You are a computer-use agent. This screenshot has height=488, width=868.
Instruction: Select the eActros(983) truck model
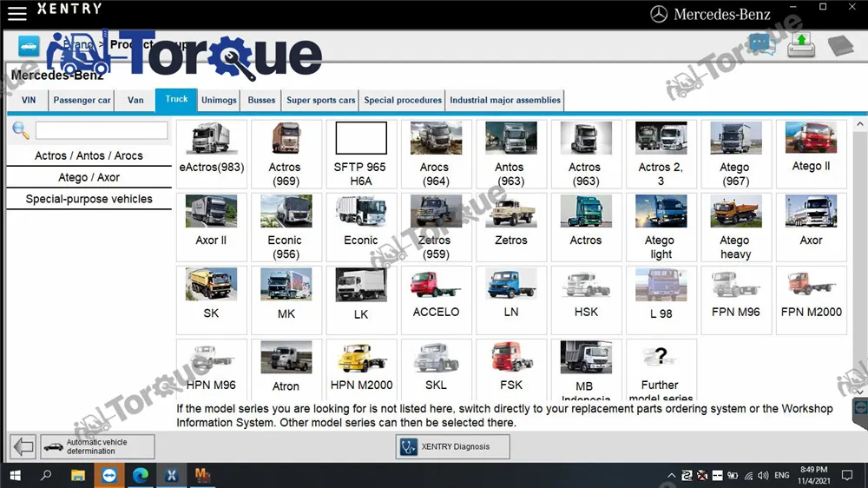[x=212, y=154]
